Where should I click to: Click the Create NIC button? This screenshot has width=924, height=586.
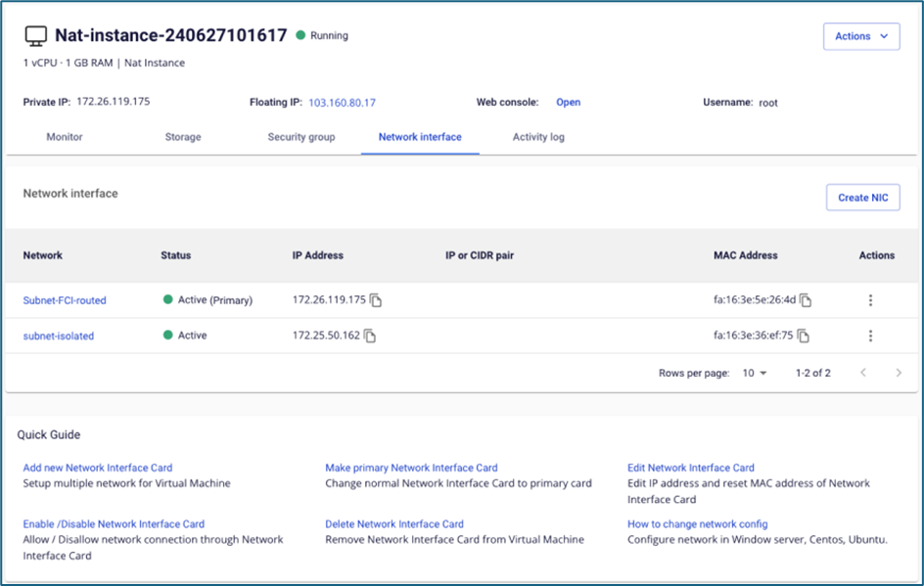tap(862, 198)
